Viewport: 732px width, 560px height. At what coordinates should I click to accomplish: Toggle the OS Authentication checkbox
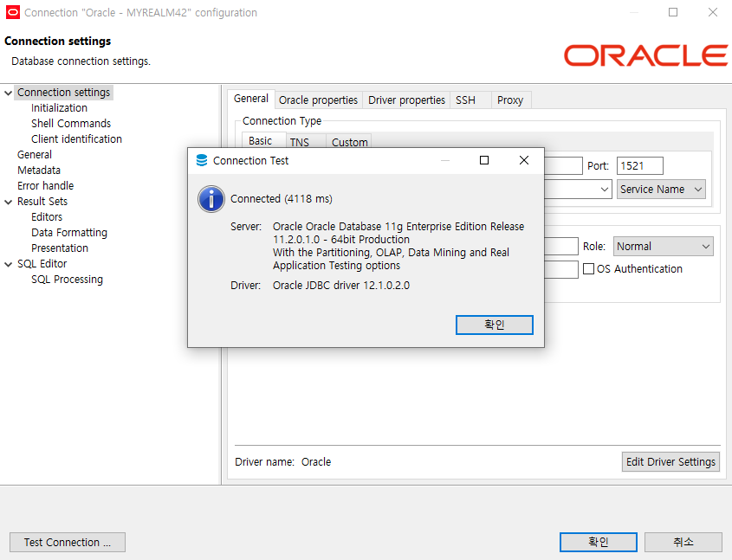[x=589, y=269]
